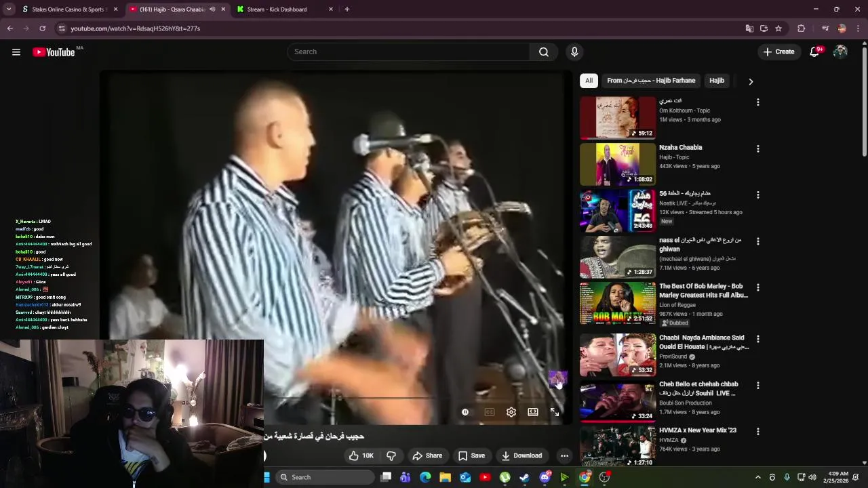868x488 pixels.
Task: Like the video with 10K likes
Action: (361, 455)
